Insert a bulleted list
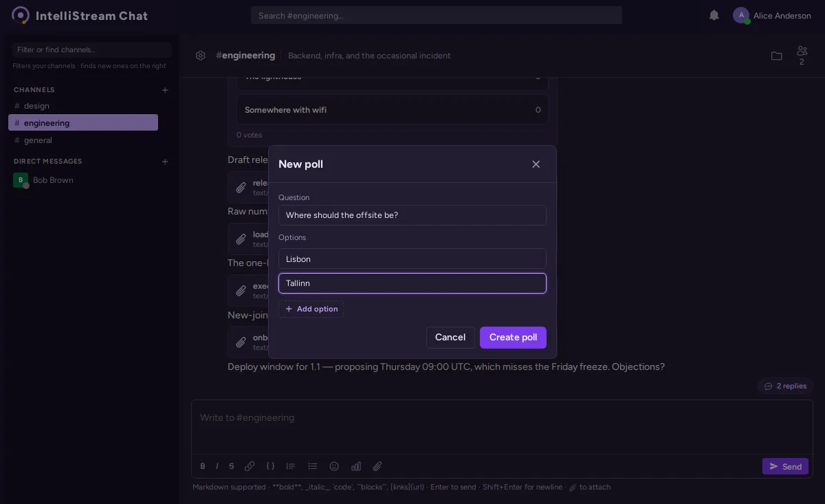Viewport: 825px width, 504px height. tap(313, 466)
